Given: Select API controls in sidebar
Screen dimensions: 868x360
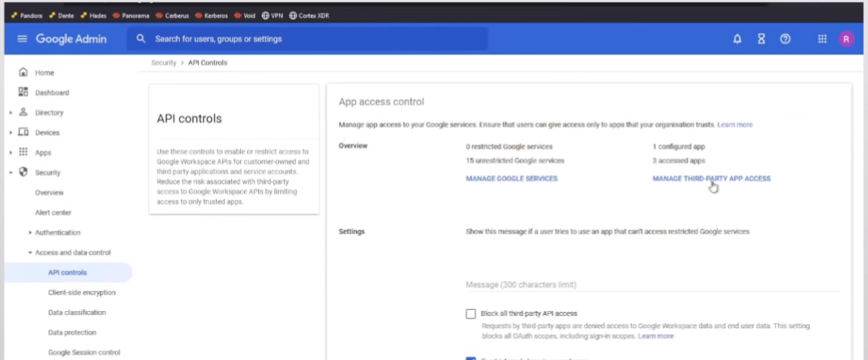Looking at the screenshot, I should [67, 272].
